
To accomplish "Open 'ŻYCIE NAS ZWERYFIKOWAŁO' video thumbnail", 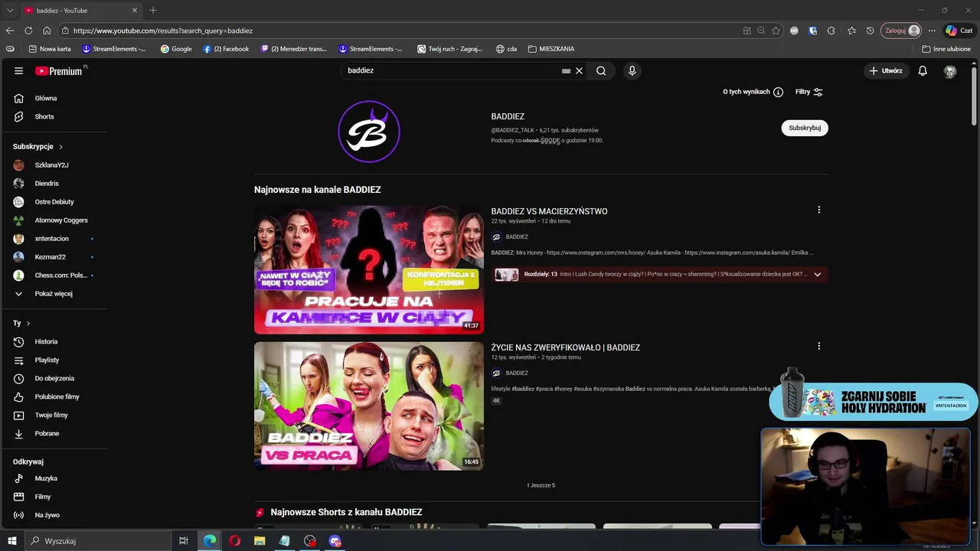I will pos(369,406).
